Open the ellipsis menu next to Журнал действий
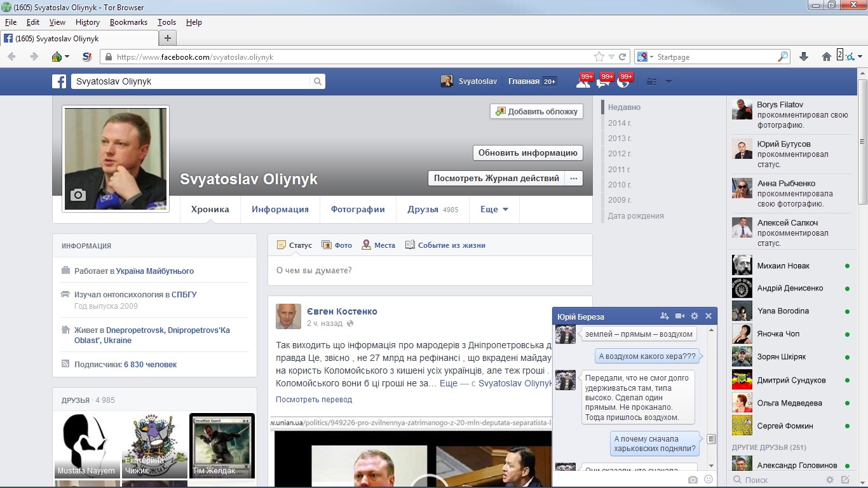This screenshot has height=488, width=868. 574,179
